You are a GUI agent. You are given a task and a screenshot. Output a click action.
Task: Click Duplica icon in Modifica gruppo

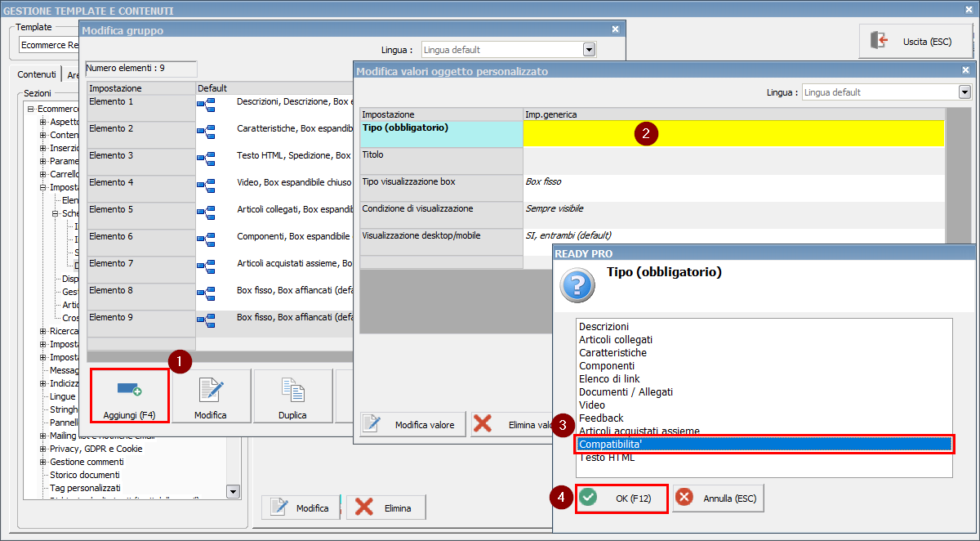[292, 390]
